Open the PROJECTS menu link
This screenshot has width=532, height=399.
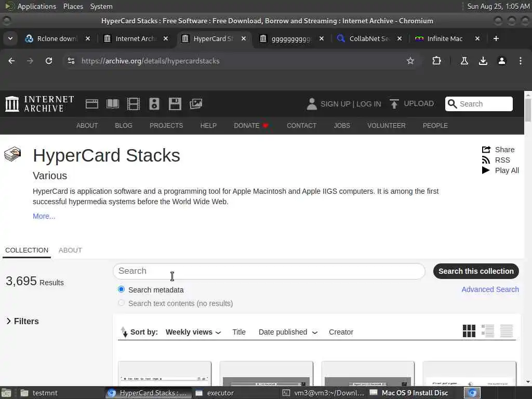pos(166,126)
